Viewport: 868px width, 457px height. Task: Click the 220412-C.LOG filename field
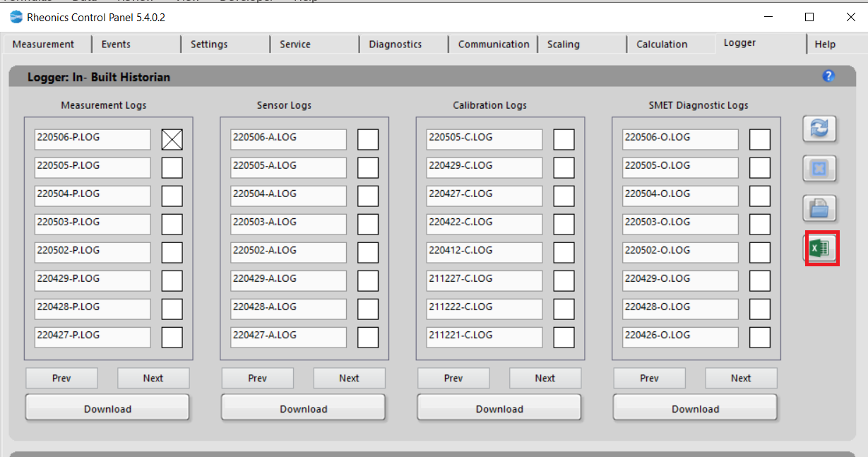[484, 252]
